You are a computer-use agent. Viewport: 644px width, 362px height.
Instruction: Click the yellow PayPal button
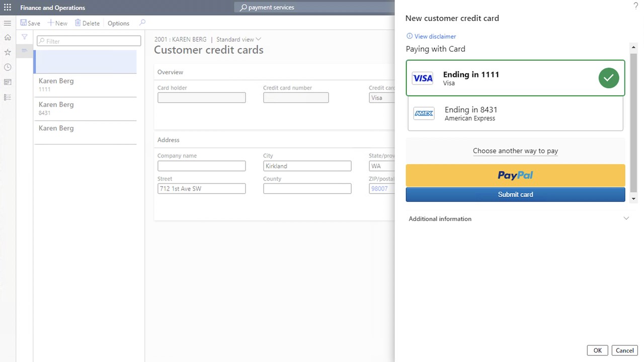[x=515, y=175]
